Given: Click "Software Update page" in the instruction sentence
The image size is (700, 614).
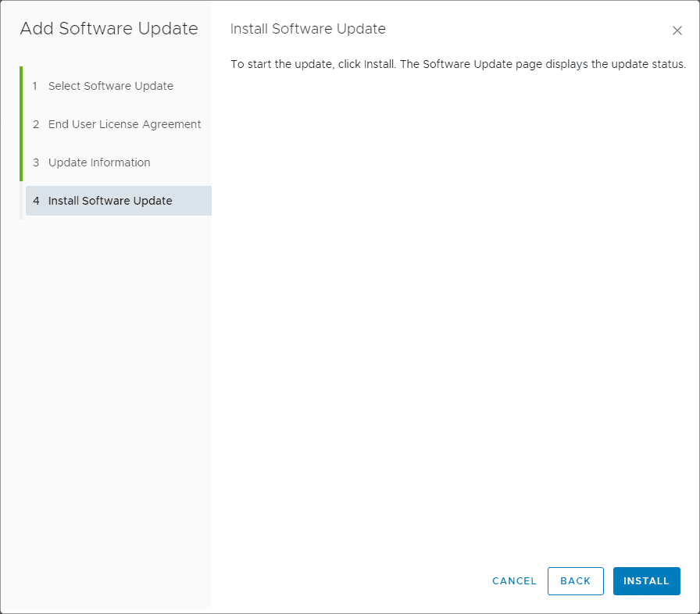Looking at the screenshot, I should tap(480, 64).
